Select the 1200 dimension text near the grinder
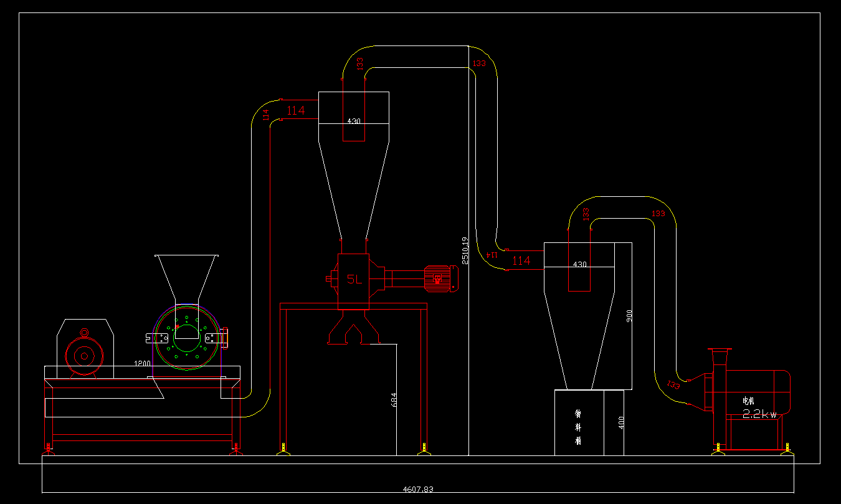841x504 pixels. point(143,363)
